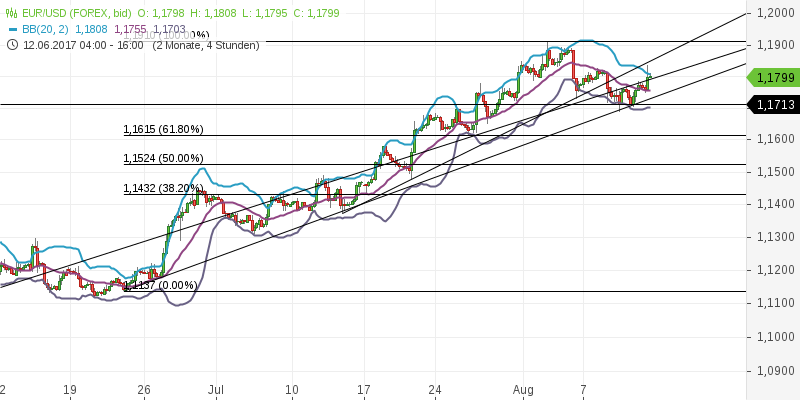Click the 1,1900 price axis label
800x400 pixels.
(775, 46)
